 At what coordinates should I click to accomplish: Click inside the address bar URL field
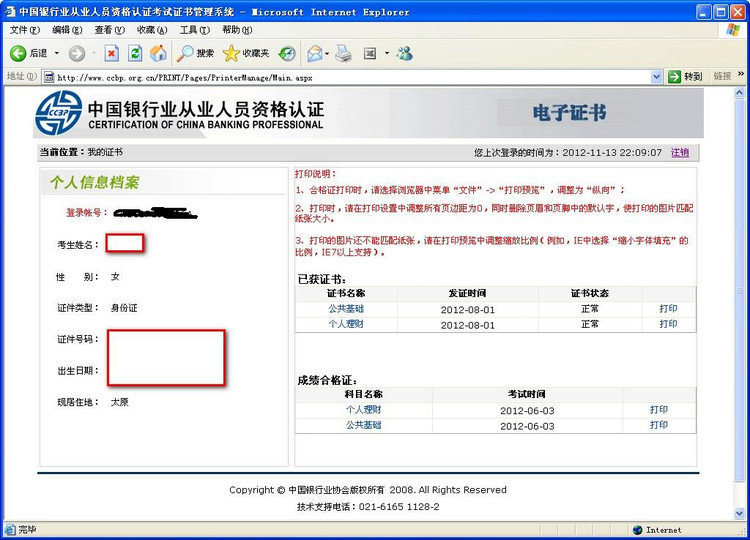[x=350, y=76]
